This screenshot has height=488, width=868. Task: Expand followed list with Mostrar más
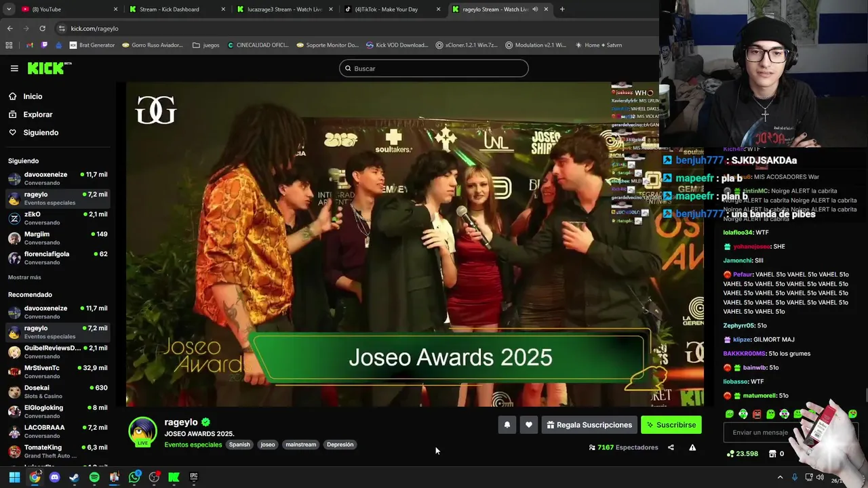coord(24,277)
